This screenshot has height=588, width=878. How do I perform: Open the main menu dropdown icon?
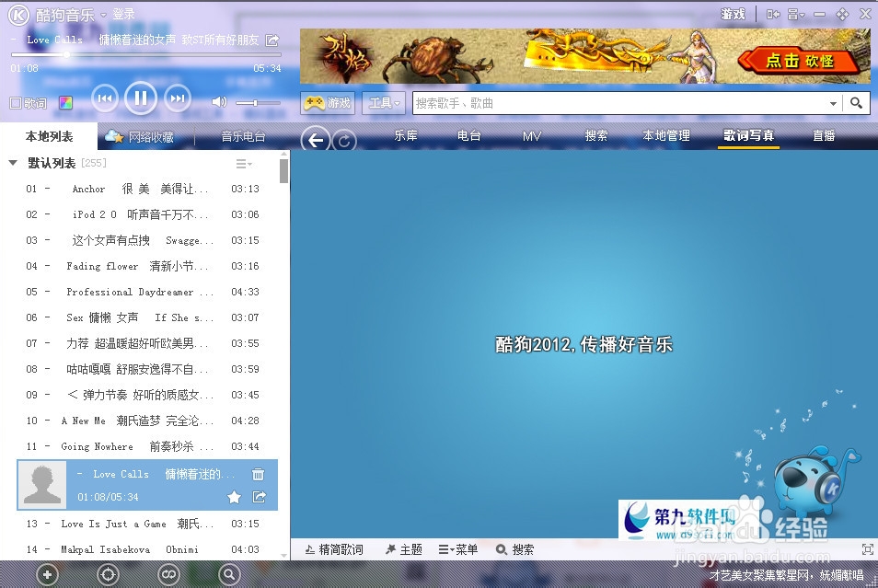pos(796,15)
